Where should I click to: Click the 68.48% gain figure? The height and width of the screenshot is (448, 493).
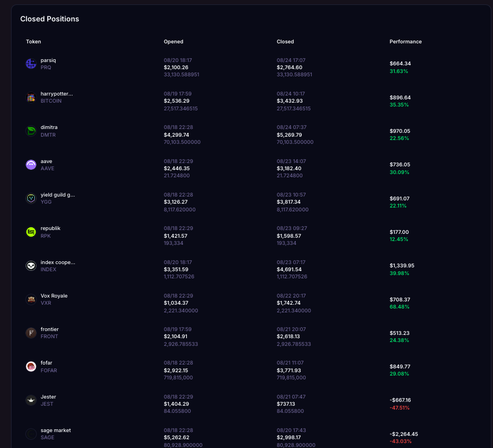point(400,306)
